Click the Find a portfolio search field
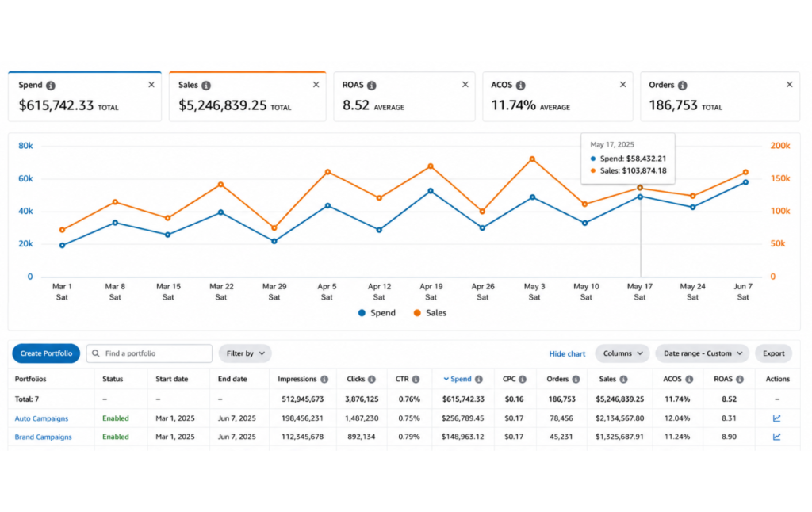The height and width of the screenshot is (512, 812). click(149, 353)
